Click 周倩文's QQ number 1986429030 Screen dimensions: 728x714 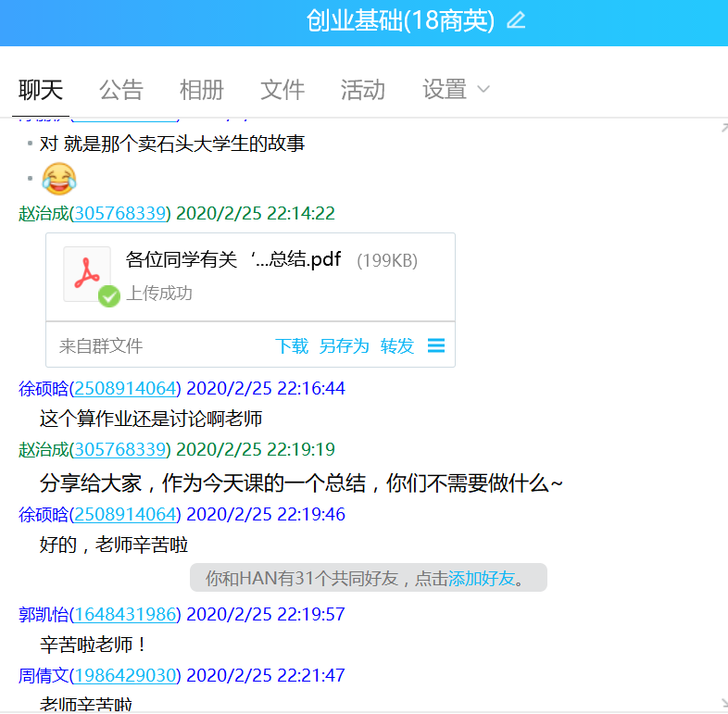coord(125,676)
